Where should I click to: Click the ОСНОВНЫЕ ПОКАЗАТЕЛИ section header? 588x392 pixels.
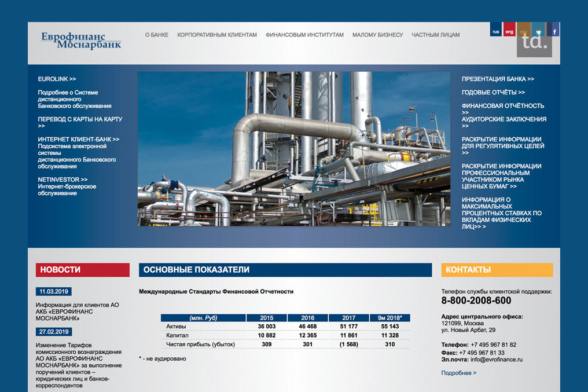coord(285,270)
